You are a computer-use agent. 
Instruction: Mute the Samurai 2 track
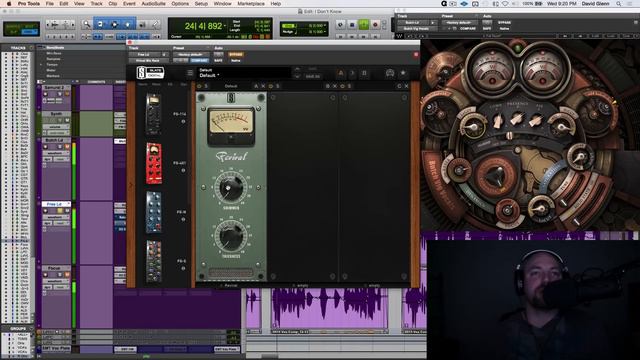click(67, 94)
